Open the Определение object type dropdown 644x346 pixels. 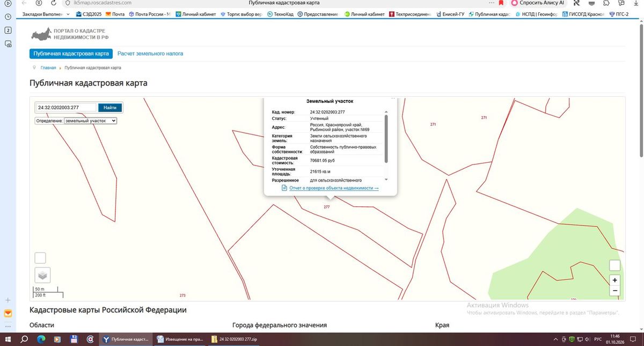(90, 121)
